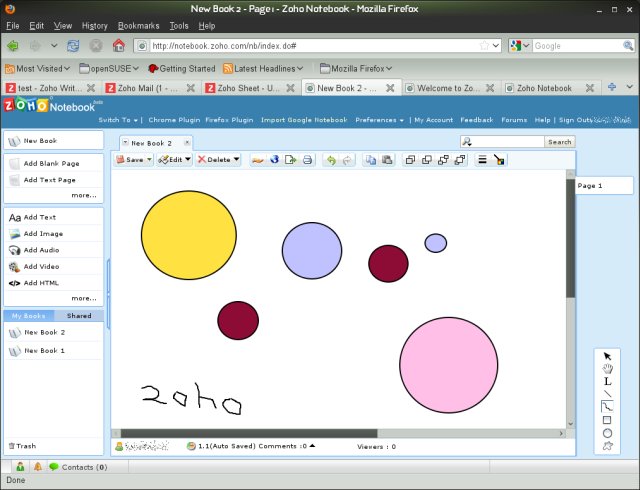Open the Bookmarks menu in Firefox

(x=138, y=25)
